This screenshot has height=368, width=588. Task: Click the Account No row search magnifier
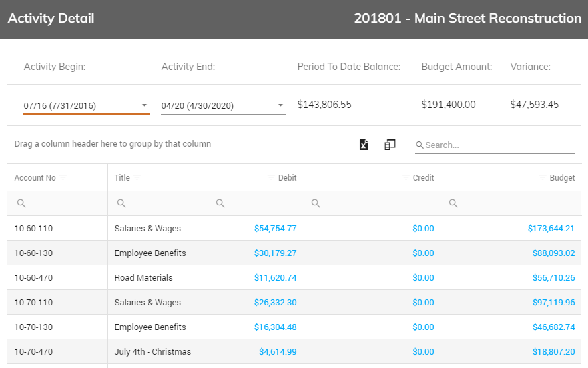[x=21, y=203]
